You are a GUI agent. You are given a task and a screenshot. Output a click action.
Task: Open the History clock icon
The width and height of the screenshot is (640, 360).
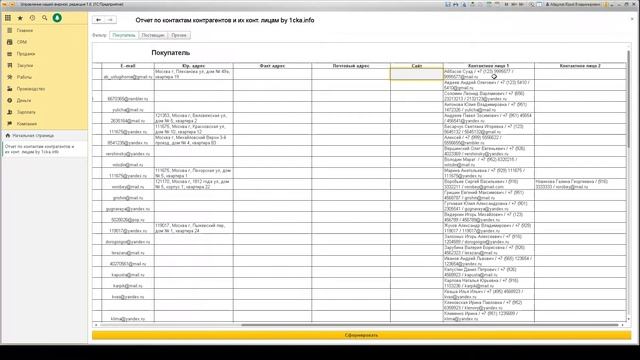pyautogui.click(x=32, y=18)
